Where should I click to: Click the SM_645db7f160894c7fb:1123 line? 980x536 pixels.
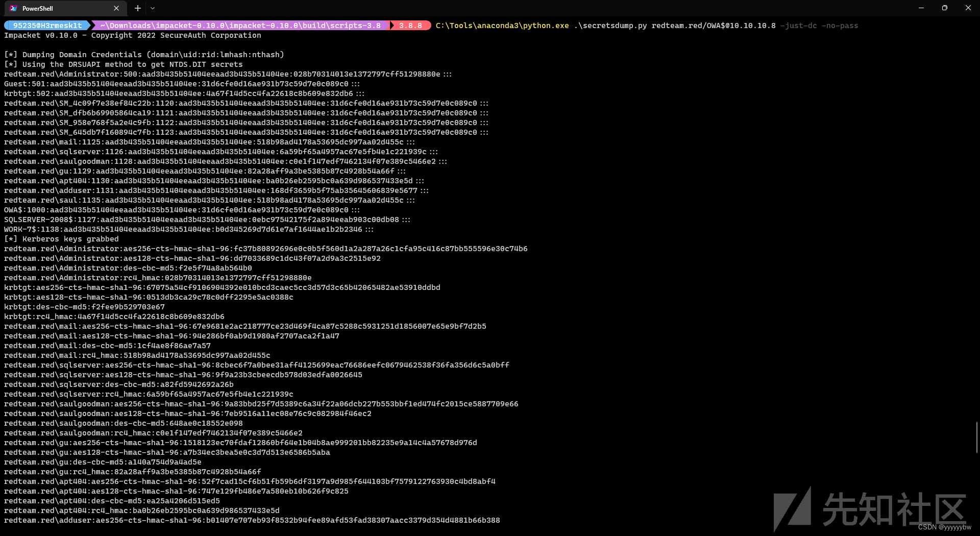tap(246, 132)
